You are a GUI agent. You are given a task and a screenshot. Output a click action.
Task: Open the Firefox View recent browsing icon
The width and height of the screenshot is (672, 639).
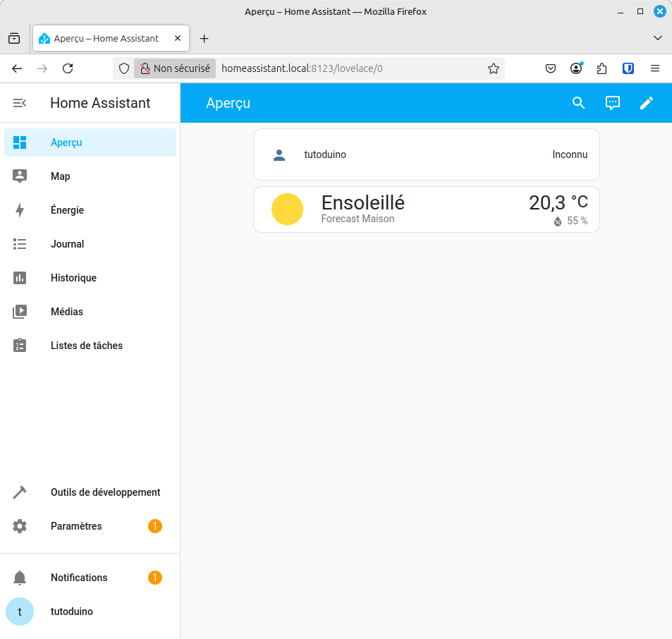pos(14,39)
